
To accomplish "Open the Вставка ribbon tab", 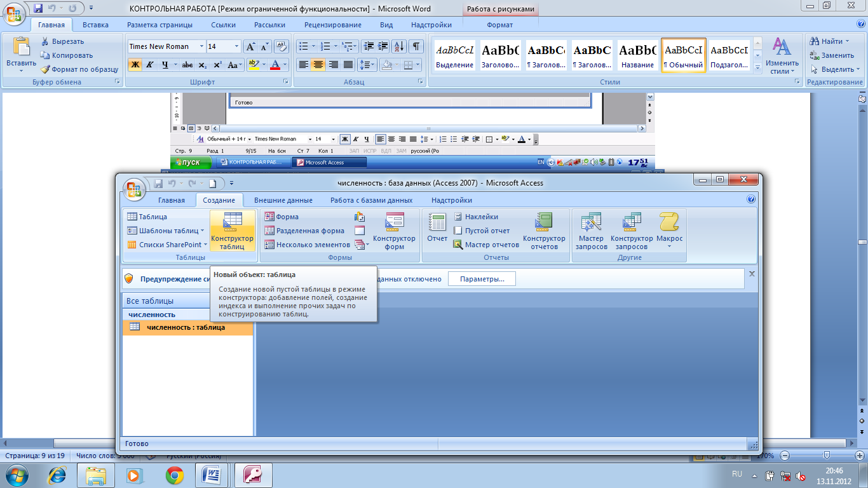I will [95, 25].
